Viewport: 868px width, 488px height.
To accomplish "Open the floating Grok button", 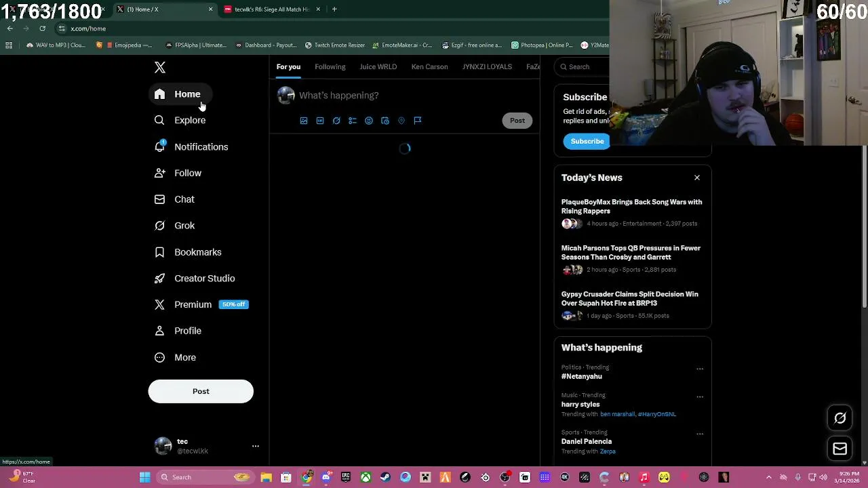I will click(x=840, y=418).
